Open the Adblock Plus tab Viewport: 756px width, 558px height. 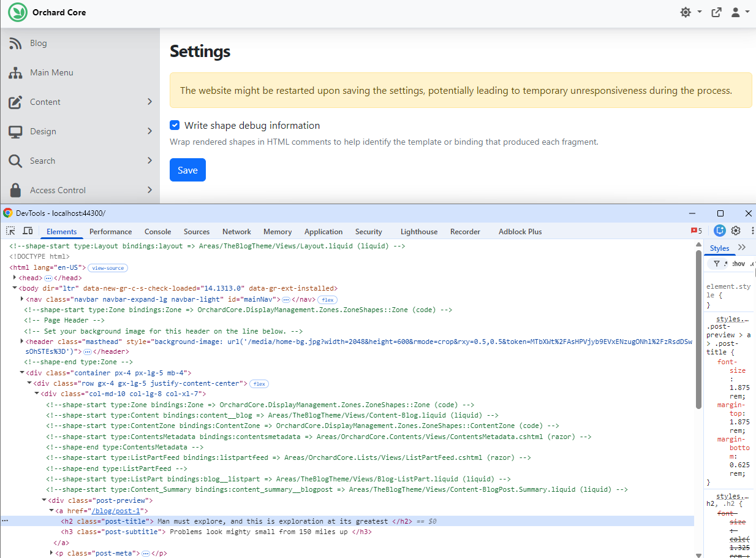tap(520, 232)
